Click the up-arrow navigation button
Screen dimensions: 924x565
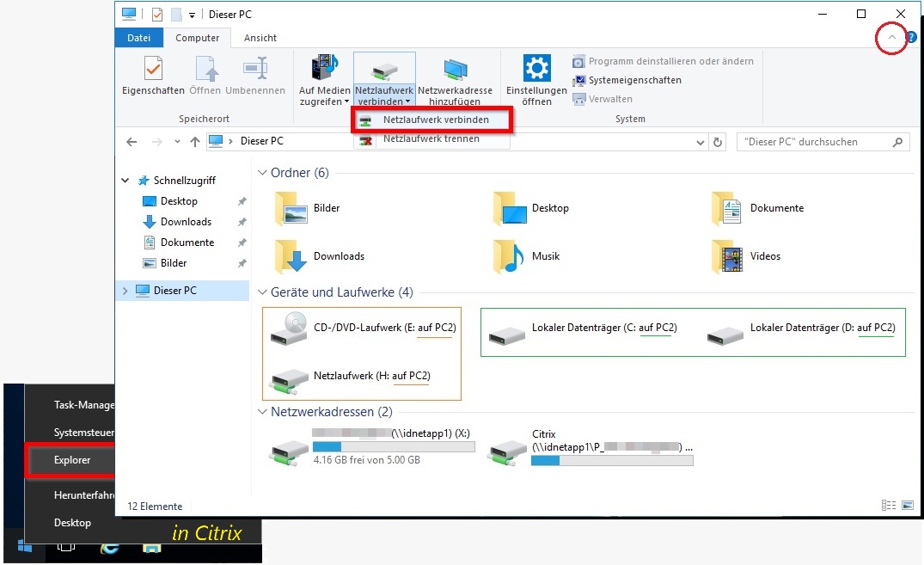pos(195,142)
